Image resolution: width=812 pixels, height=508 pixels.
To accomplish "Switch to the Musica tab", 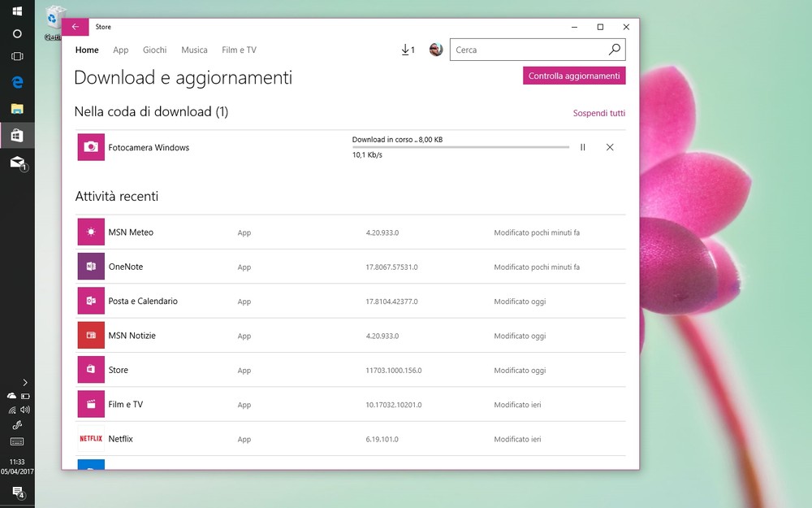I will click(194, 50).
